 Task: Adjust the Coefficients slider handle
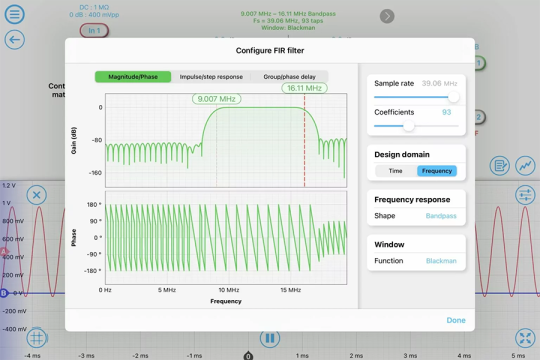(408, 126)
